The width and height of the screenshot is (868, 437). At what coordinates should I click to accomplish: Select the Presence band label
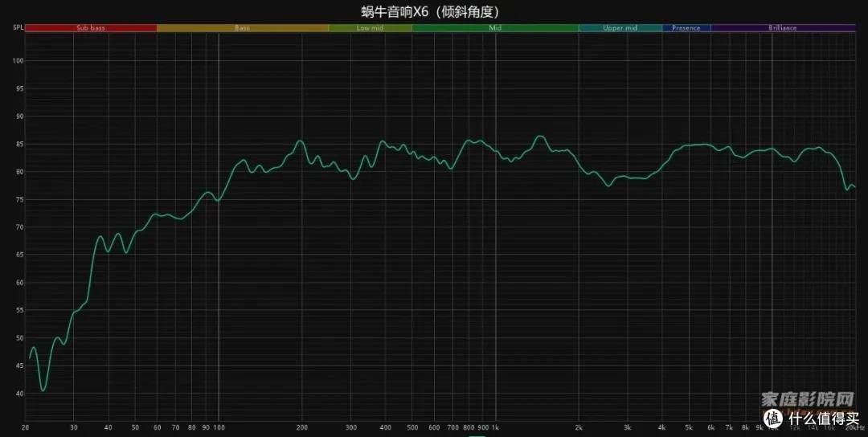pos(686,27)
